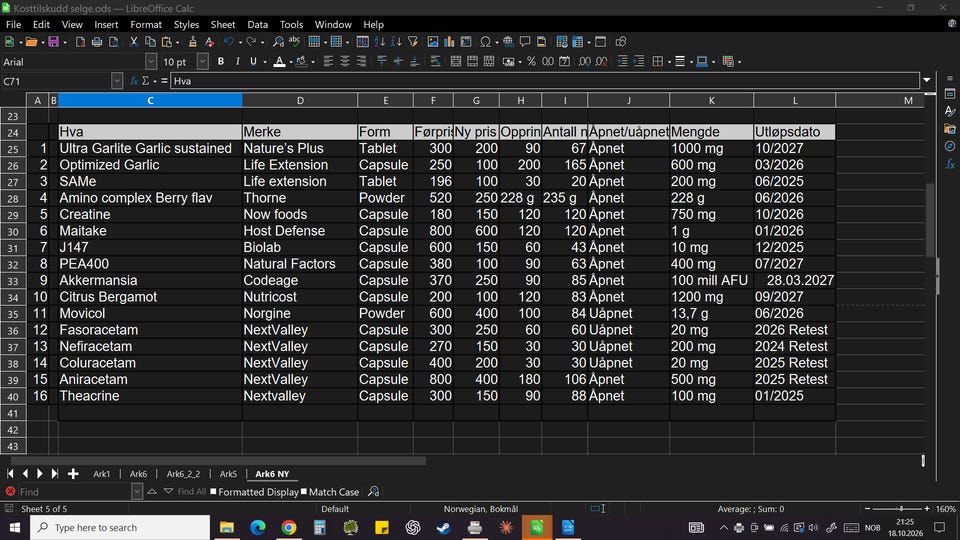Open the Format menu
Image resolution: width=960 pixels, height=540 pixels.
click(146, 24)
